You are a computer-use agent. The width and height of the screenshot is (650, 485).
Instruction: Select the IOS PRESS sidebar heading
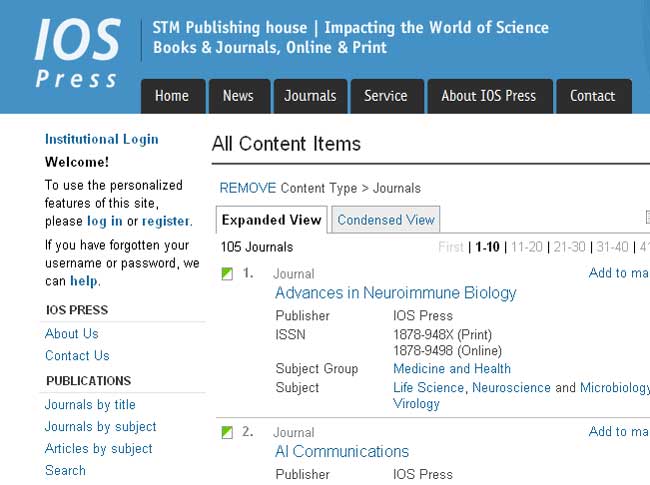tap(77, 310)
